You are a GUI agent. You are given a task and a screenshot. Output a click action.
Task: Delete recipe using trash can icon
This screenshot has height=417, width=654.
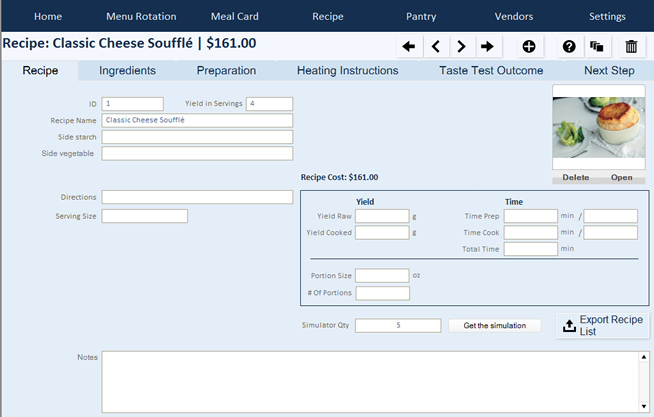tap(631, 46)
